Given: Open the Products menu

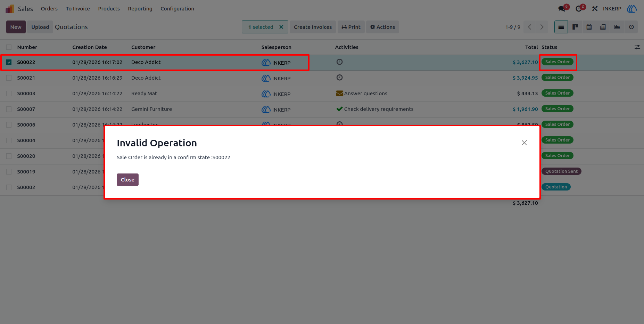Looking at the screenshot, I should point(109,9).
